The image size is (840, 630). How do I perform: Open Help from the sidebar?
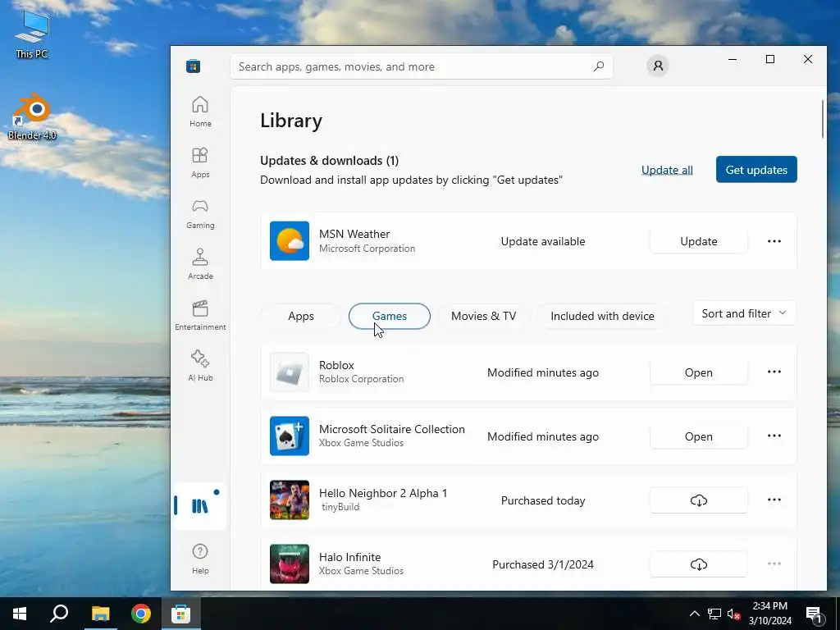pos(200,559)
